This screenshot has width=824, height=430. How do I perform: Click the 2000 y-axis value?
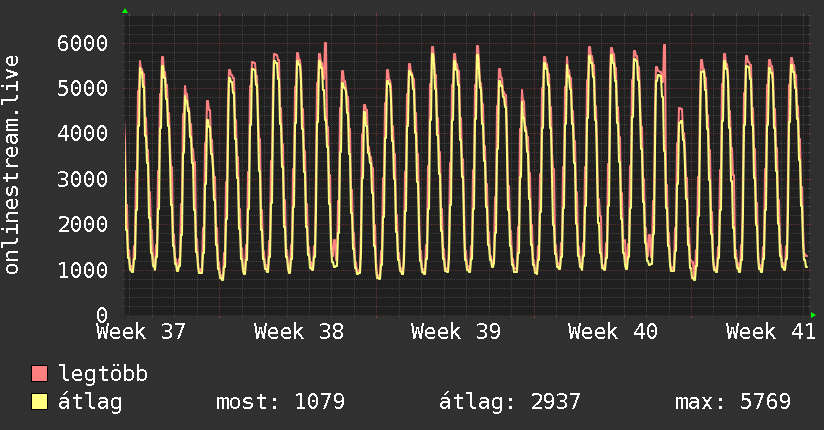coord(83,224)
